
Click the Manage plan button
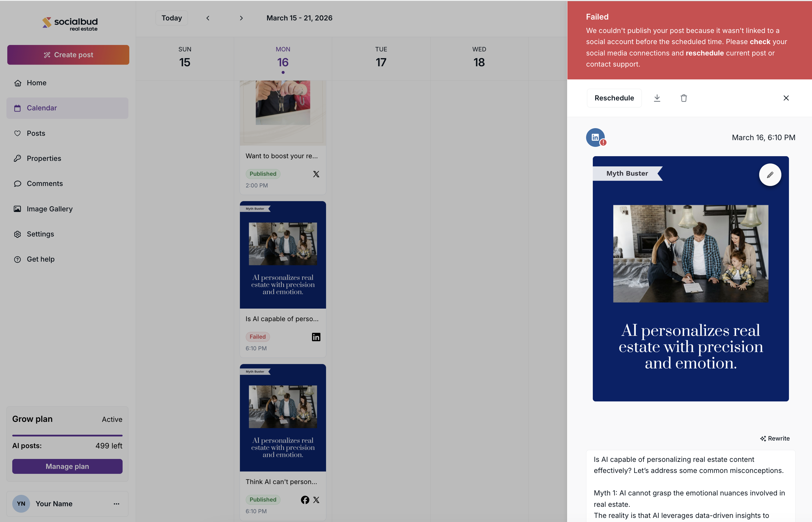click(67, 467)
